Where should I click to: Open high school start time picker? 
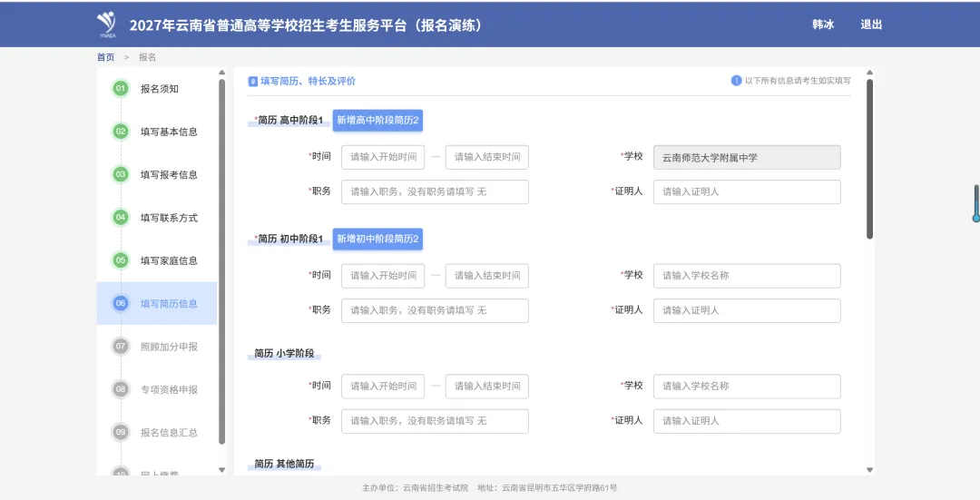click(x=383, y=157)
